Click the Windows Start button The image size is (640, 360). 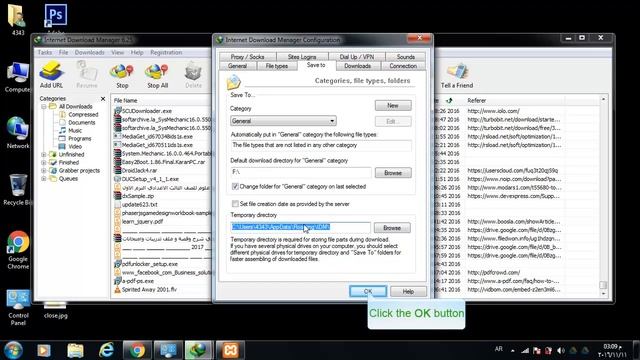tap(13, 350)
